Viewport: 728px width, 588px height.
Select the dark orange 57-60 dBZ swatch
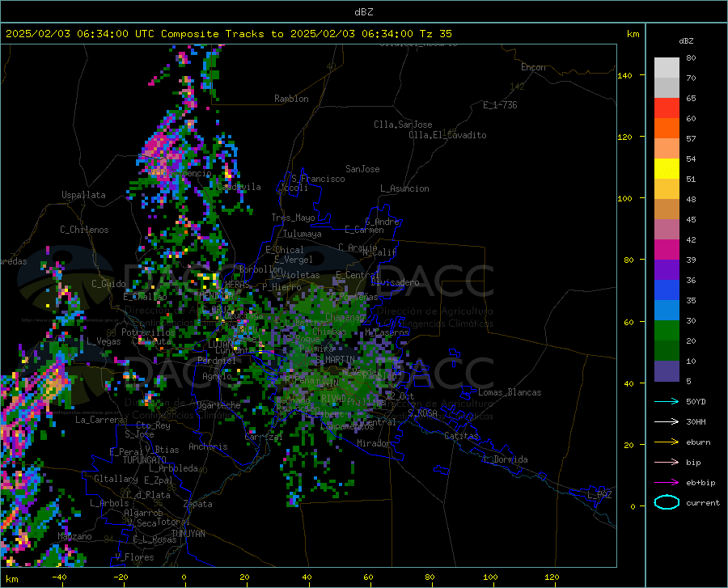pos(667,129)
